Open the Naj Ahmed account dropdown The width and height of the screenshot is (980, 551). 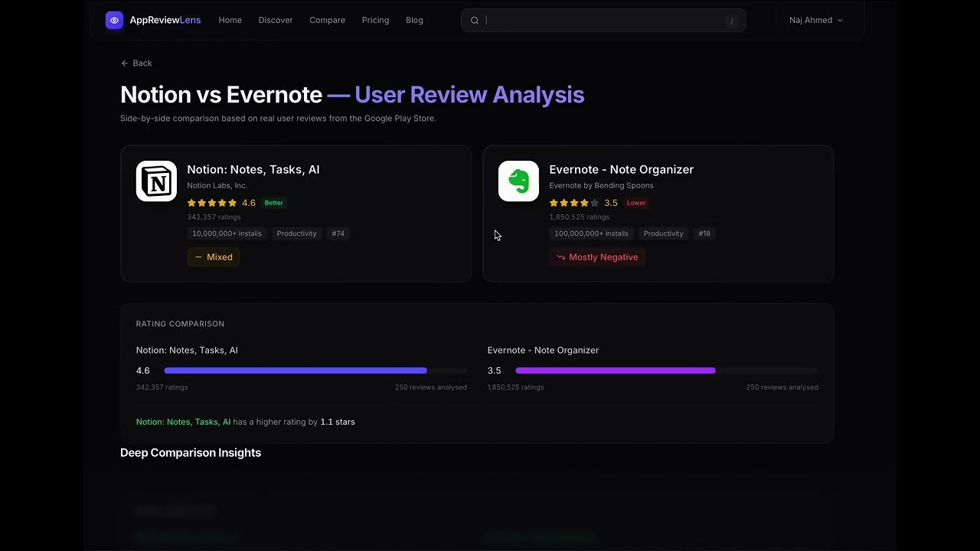(815, 20)
